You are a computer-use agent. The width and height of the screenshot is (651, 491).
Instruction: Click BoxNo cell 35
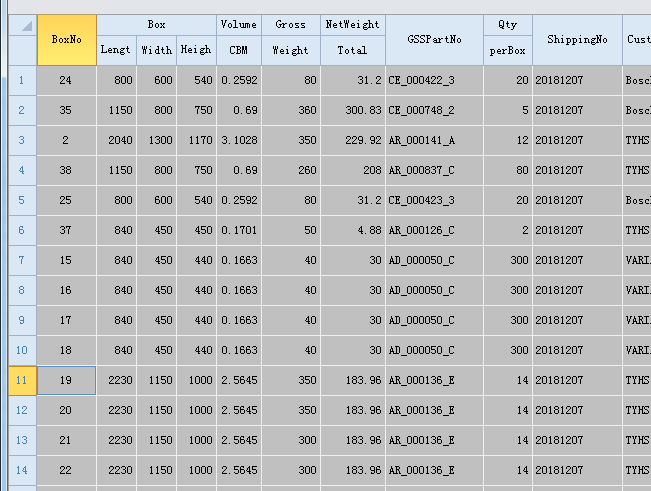(66, 110)
